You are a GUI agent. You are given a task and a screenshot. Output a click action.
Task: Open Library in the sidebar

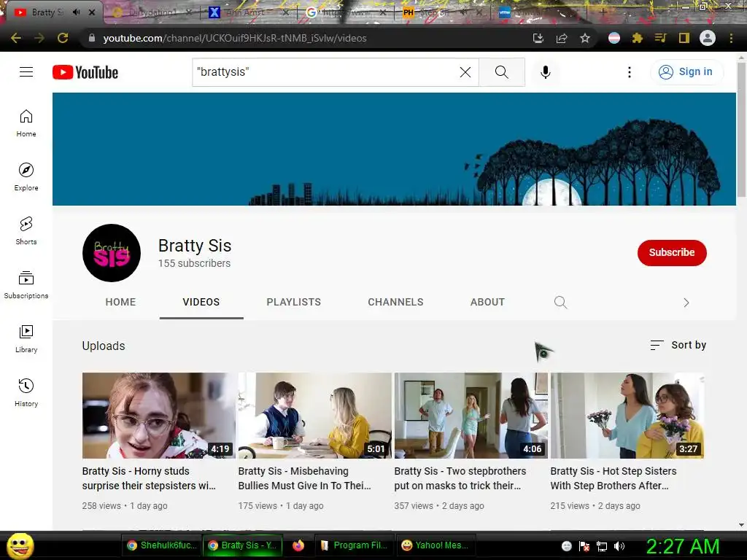(26, 338)
